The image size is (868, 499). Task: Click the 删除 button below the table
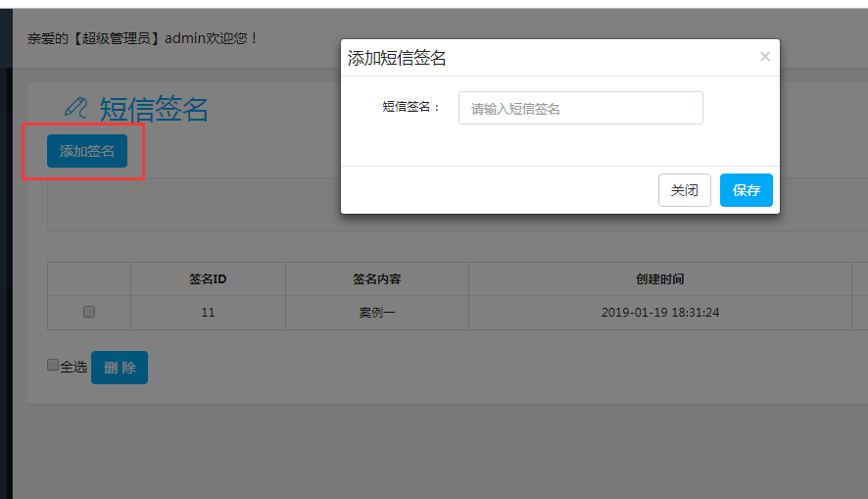point(120,368)
